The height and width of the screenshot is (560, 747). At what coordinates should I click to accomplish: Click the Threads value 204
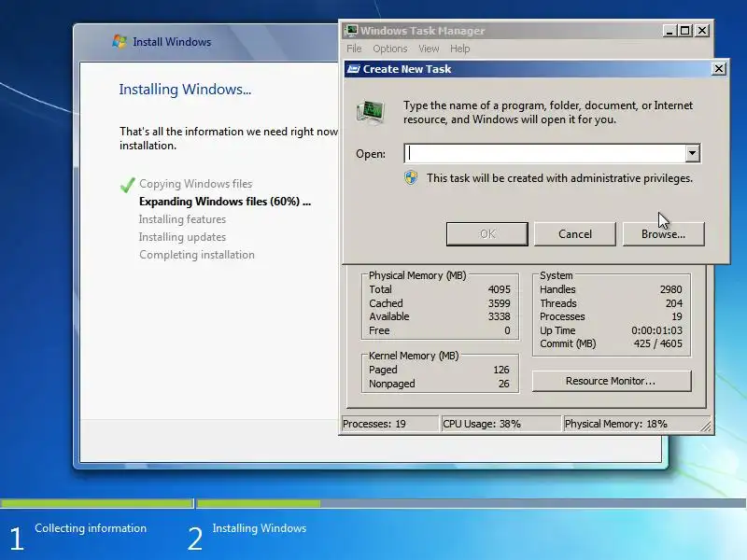[x=674, y=303]
